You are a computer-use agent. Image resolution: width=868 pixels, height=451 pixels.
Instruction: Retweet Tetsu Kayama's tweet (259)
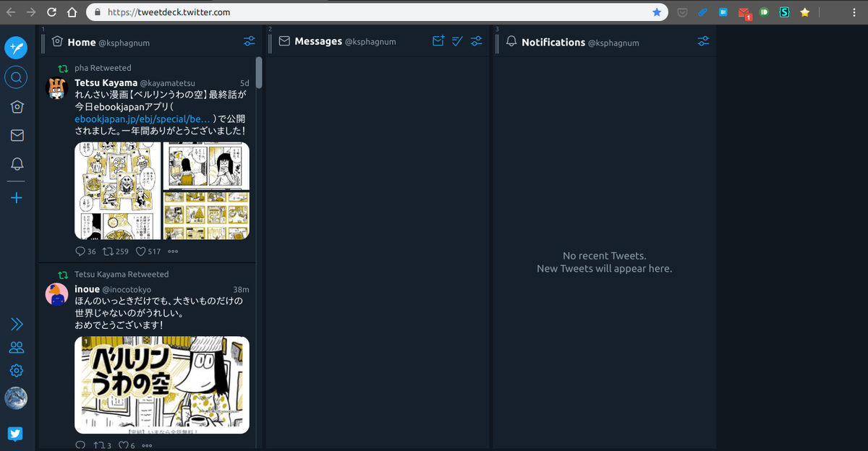pos(116,252)
